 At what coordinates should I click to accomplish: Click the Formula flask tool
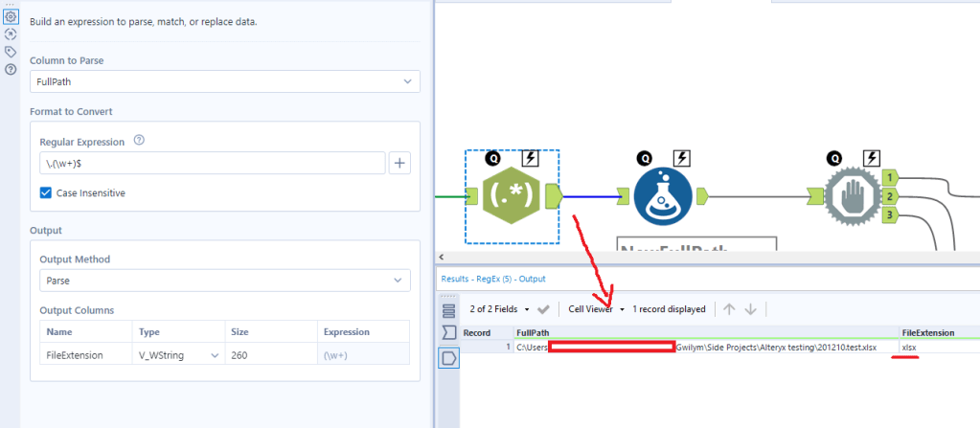click(x=662, y=196)
